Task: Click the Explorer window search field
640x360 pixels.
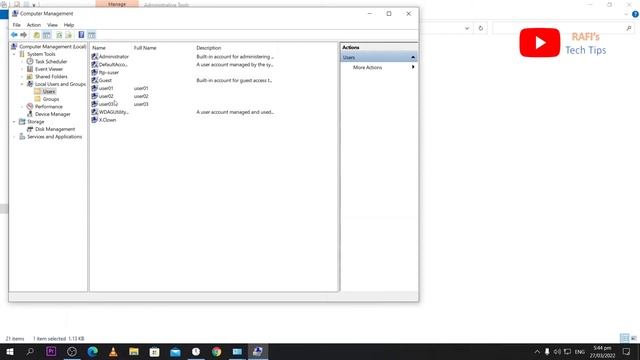Action: click(563, 28)
